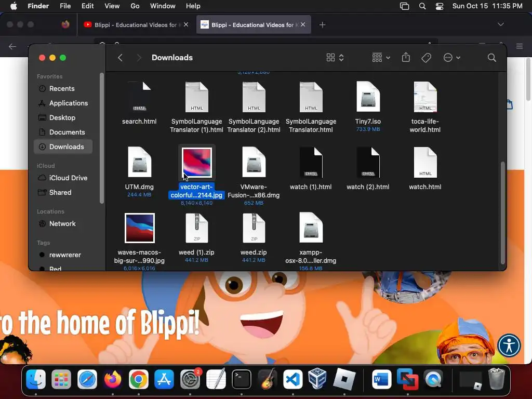
Task: Go back in Finder with left chevron
Action: (x=120, y=58)
